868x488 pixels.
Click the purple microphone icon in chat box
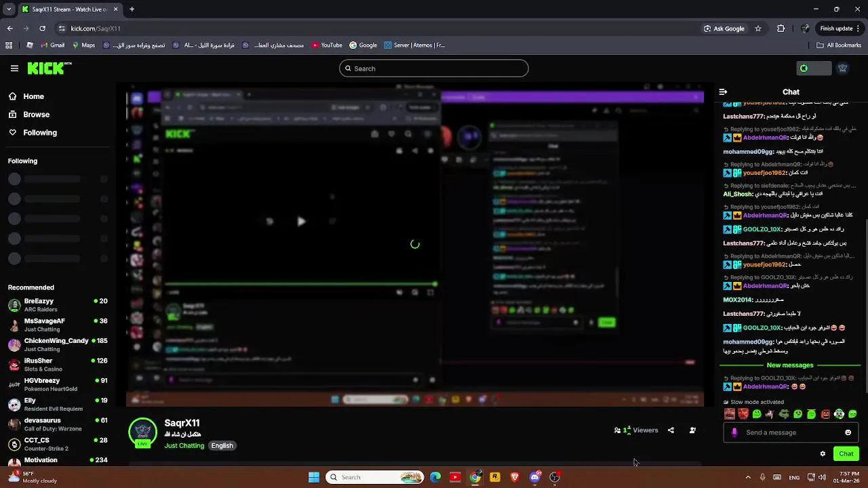tap(734, 432)
